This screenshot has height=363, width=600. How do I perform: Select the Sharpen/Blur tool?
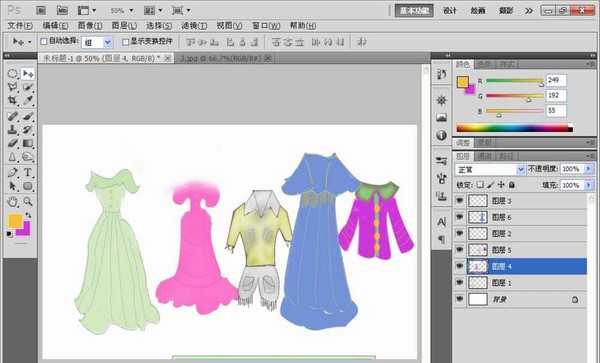pyautogui.click(x=12, y=157)
